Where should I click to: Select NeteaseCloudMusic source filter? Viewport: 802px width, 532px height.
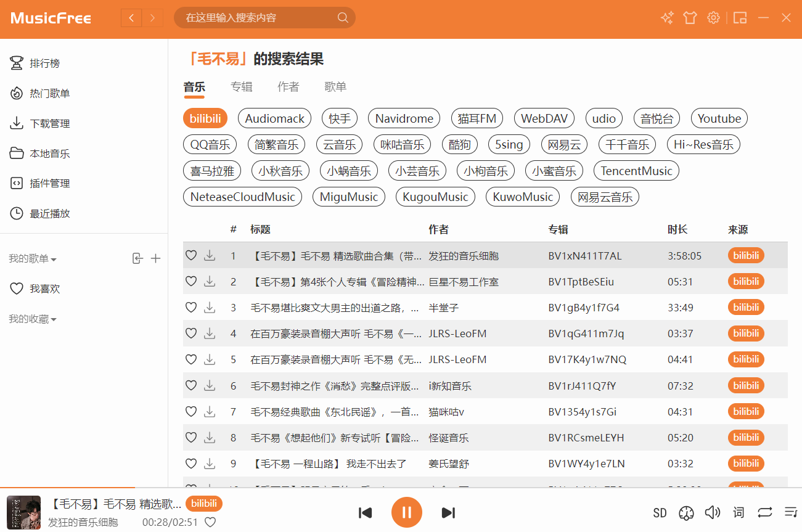243,197
